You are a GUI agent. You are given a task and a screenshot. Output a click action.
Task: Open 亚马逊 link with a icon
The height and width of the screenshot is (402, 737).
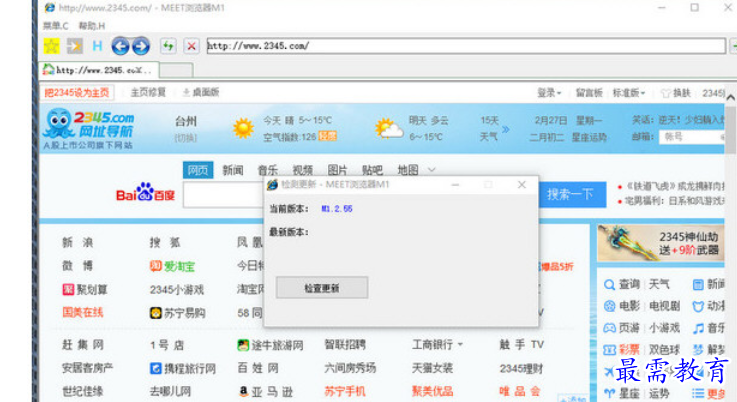point(266,391)
